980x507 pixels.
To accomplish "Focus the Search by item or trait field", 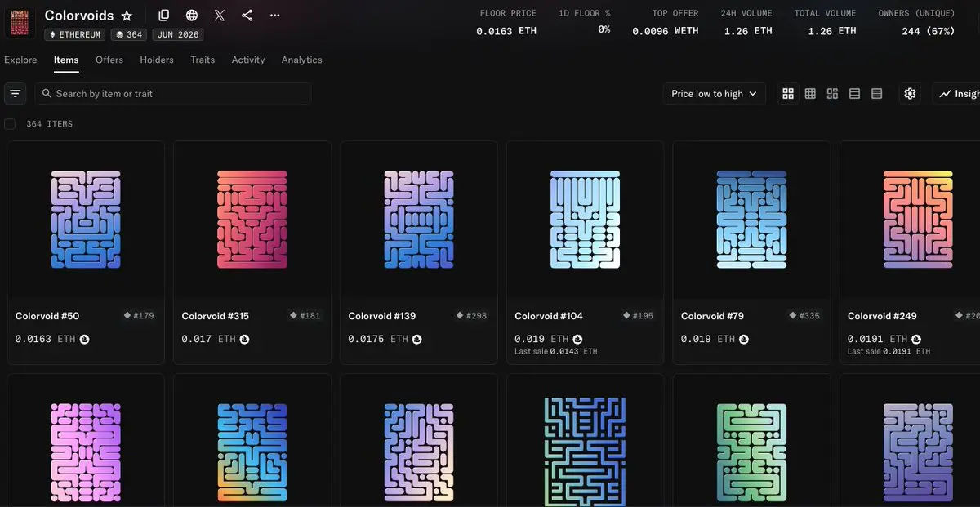I will point(172,94).
